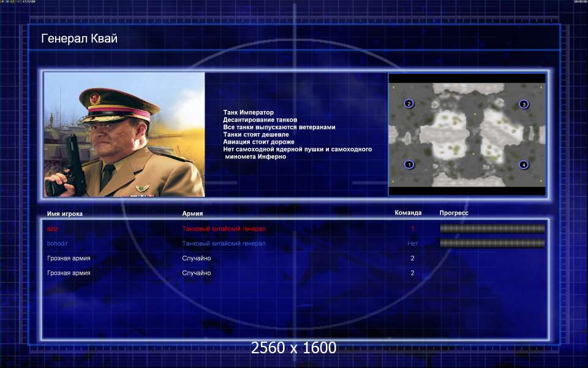Click the 'Десантирование танков' ability line
The height and width of the screenshot is (368, 588).
(x=260, y=120)
